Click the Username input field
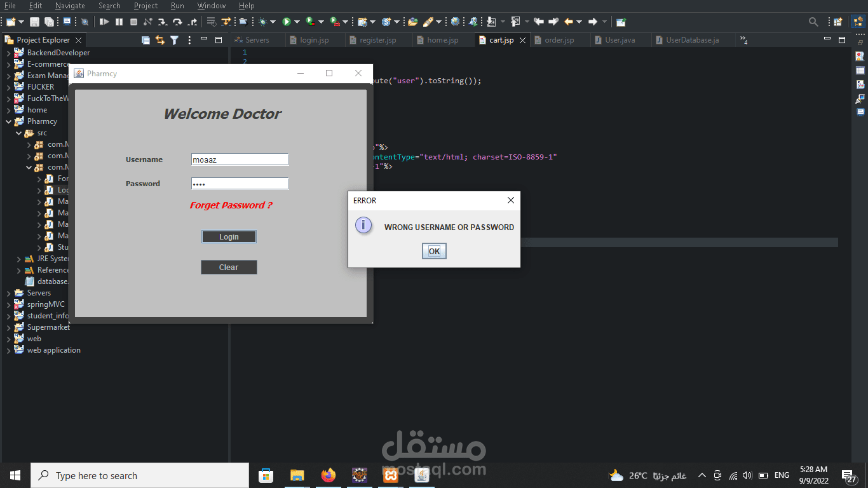Viewport: 868px width, 488px height. pyautogui.click(x=240, y=160)
